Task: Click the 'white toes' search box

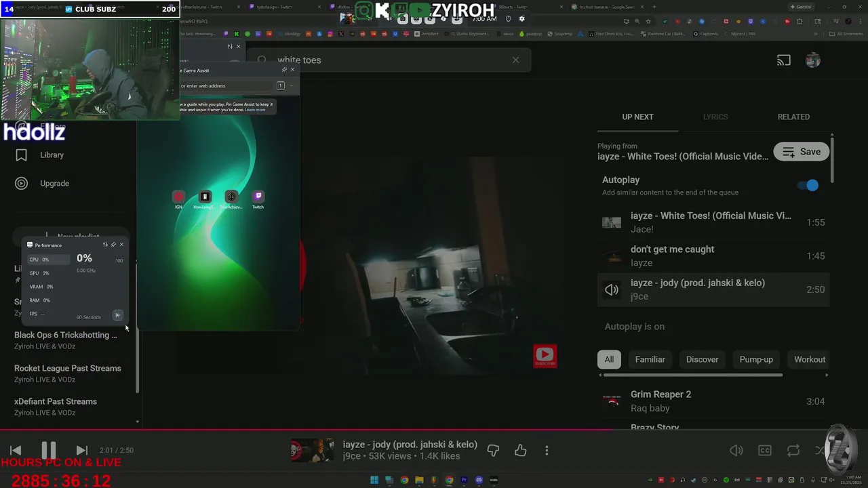Action: pos(389,60)
